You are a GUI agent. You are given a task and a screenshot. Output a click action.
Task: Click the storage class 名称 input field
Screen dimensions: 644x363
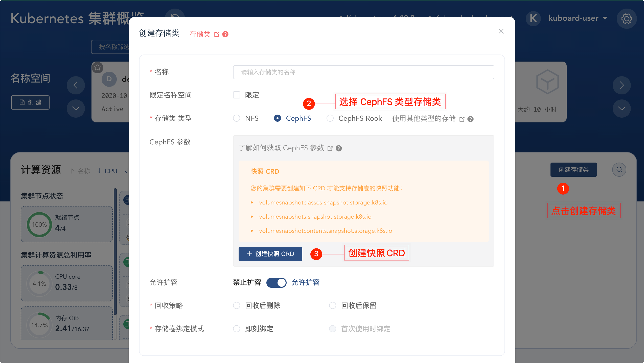pyautogui.click(x=363, y=72)
